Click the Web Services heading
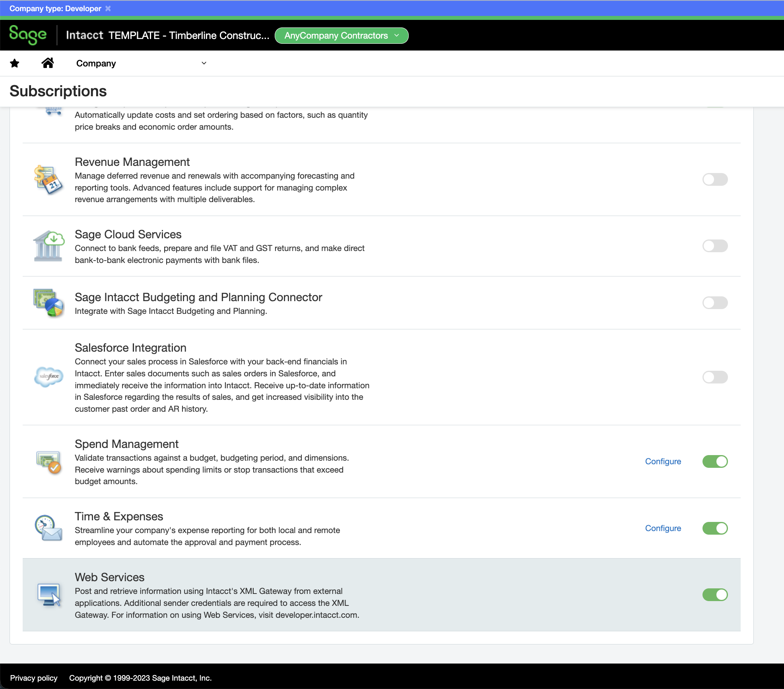 [x=109, y=577]
